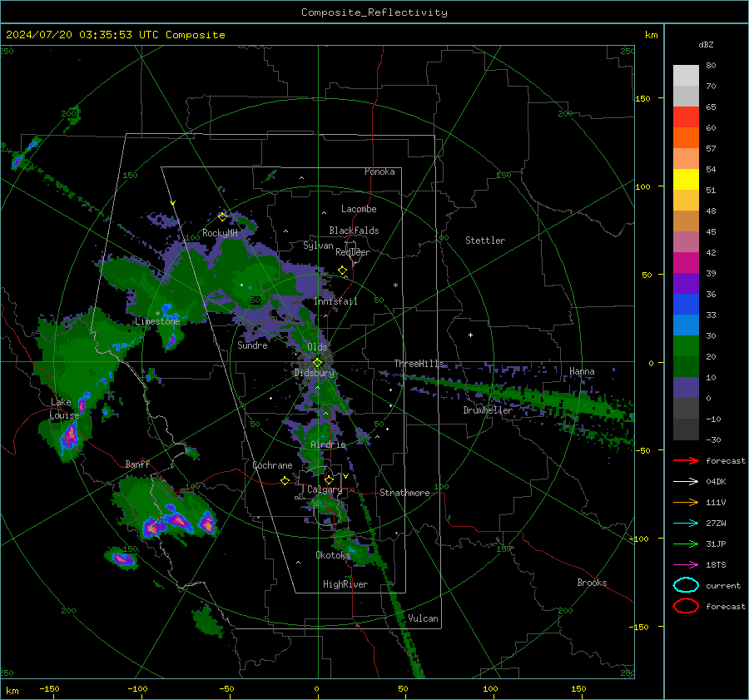Select the magenta 18TS arrow legend entry
The image size is (749, 700).
686,565
